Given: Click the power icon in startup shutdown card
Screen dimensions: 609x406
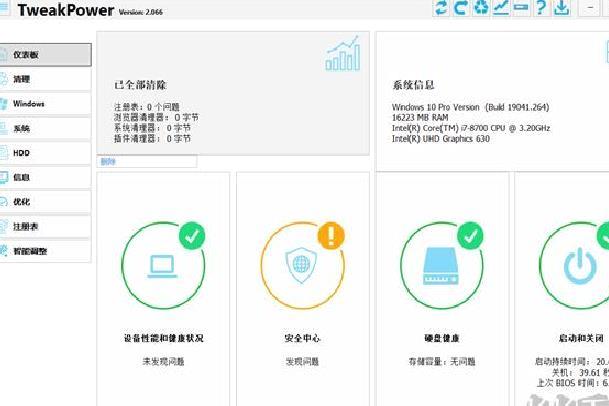Looking at the screenshot, I should click(580, 266).
